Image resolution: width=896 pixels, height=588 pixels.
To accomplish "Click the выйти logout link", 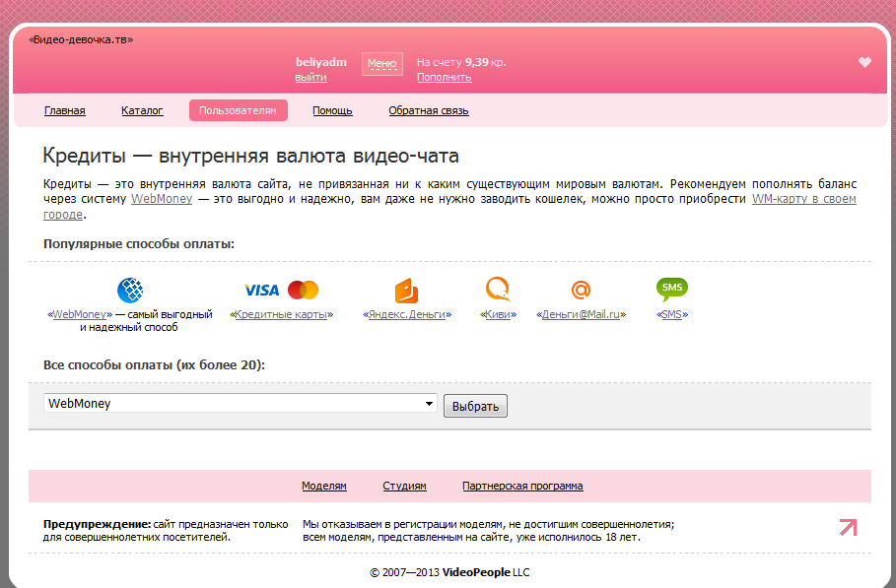I will (x=310, y=77).
